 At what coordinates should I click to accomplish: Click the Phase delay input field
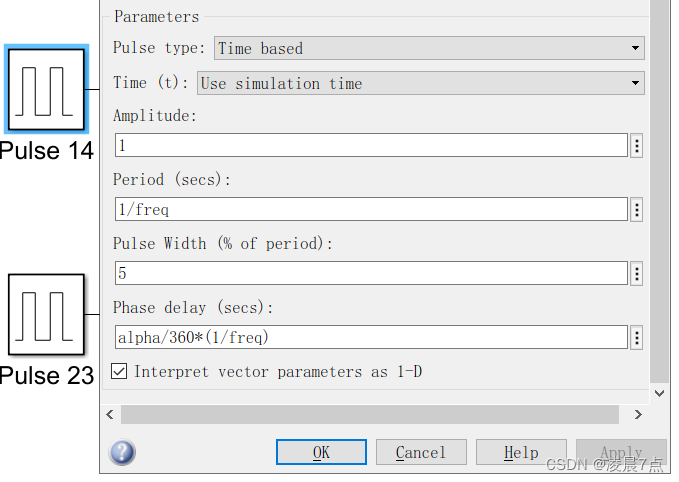(370, 338)
